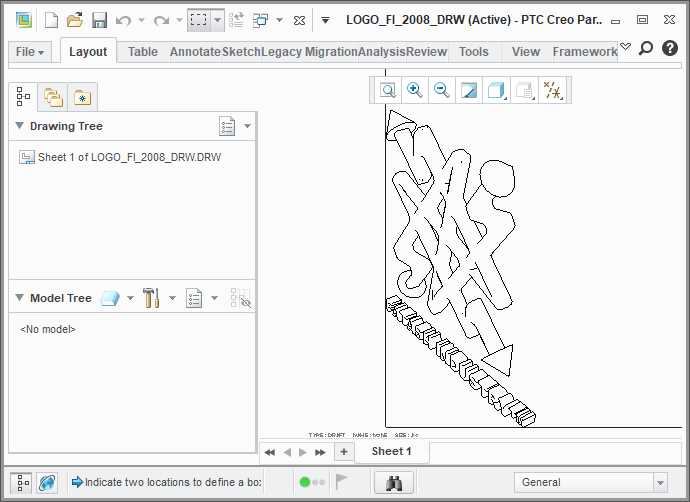Click the Zoom Out icon
The height and width of the screenshot is (502, 690).
(x=441, y=90)
